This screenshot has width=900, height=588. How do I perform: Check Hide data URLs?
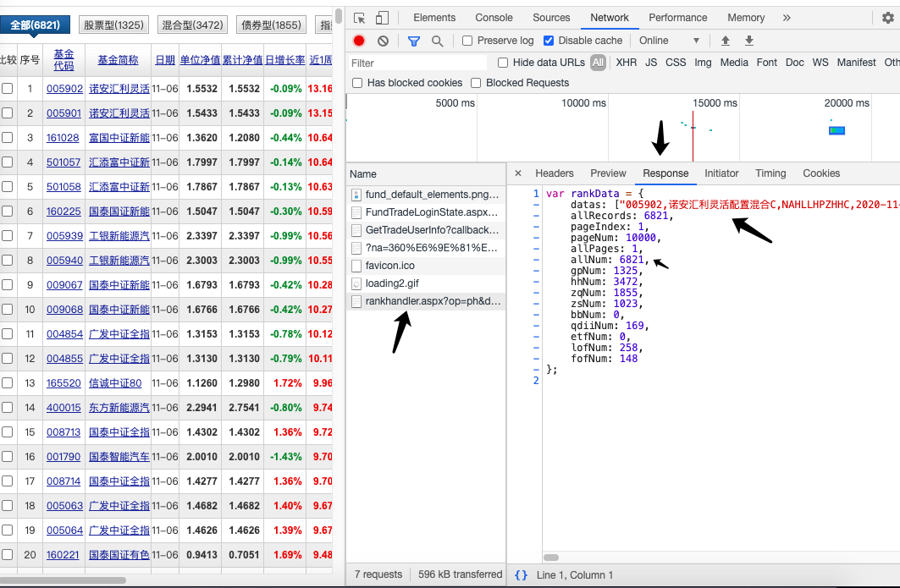click(x=503, y=63)
